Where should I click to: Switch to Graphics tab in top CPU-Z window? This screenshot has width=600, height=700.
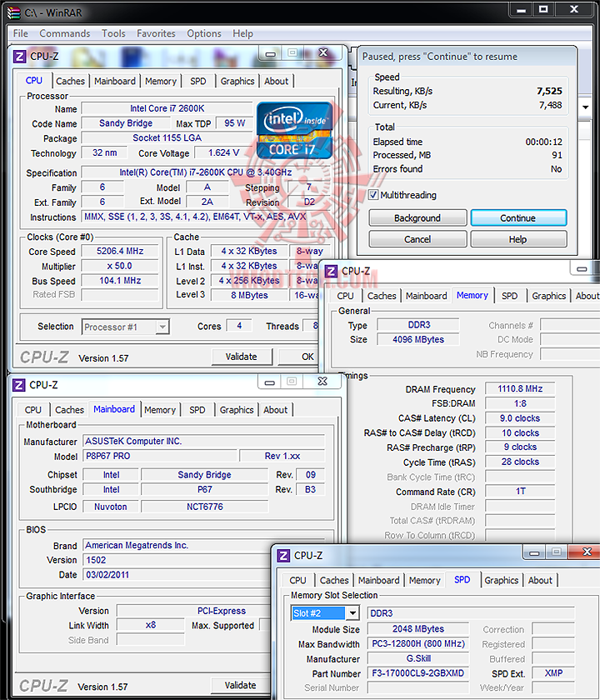pyautogui.click(x=237, y=81)
